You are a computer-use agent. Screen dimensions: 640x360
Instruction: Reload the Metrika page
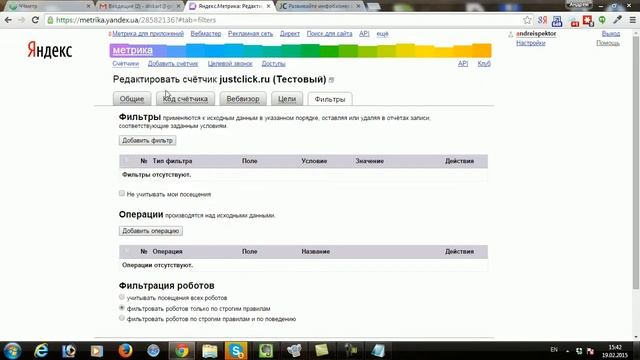point(35,20)
